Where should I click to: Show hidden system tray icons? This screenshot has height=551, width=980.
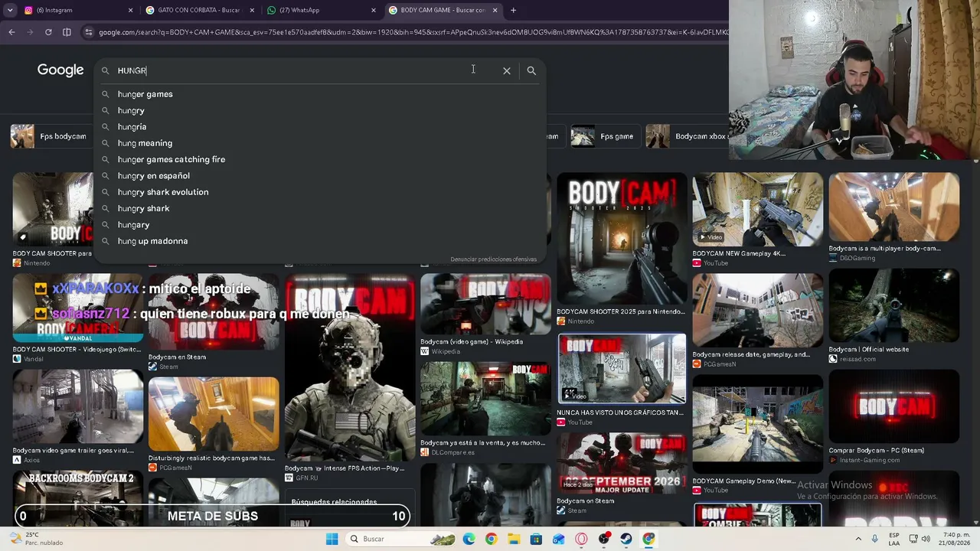[860, 539]
